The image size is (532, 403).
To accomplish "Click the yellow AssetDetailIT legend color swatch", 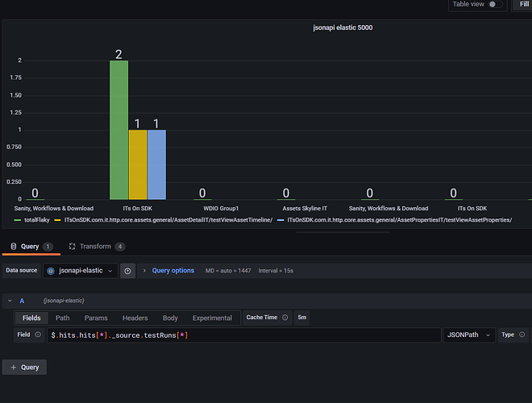I will [x=58, y=221].
